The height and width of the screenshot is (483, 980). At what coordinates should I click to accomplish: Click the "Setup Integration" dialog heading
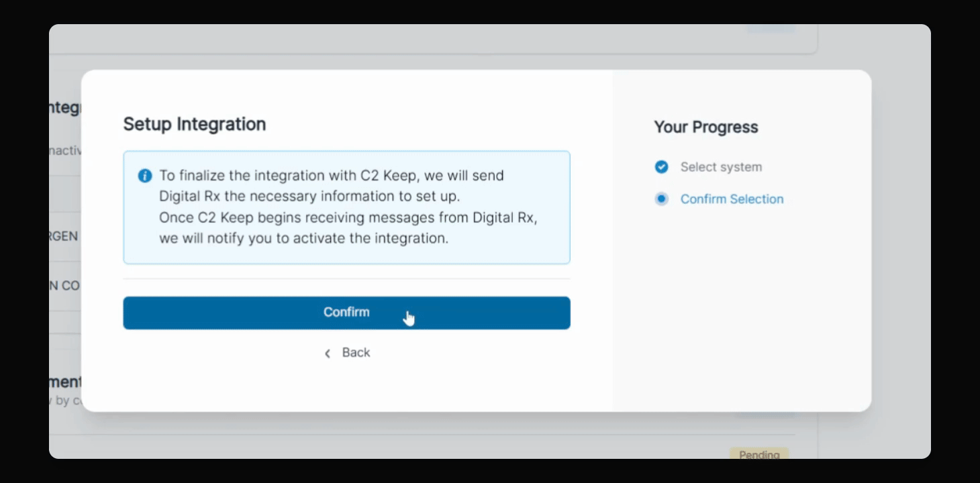195,124
